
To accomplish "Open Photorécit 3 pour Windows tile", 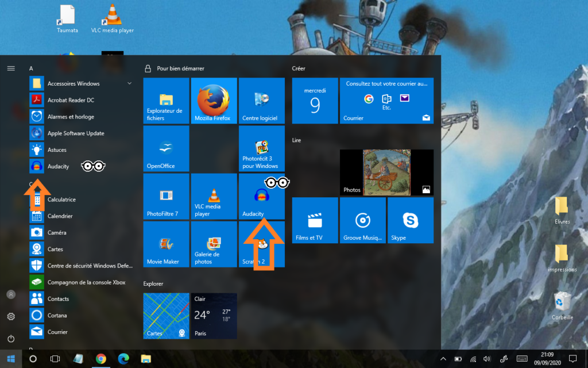I will pos(262,149).
